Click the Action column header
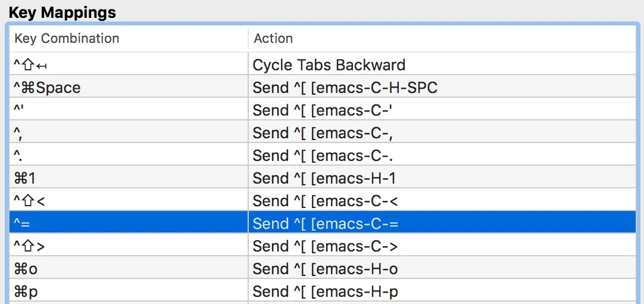The height and width of the screenshot is (304, 644). tap(273, 39)
